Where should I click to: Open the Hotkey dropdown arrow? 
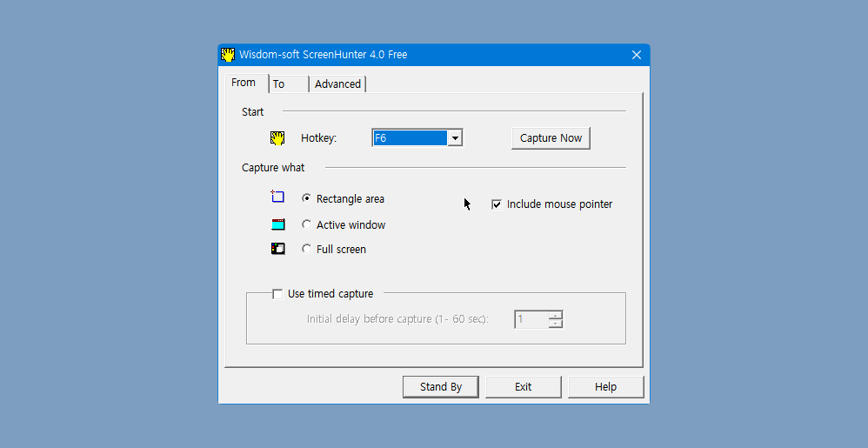point(455,138)
